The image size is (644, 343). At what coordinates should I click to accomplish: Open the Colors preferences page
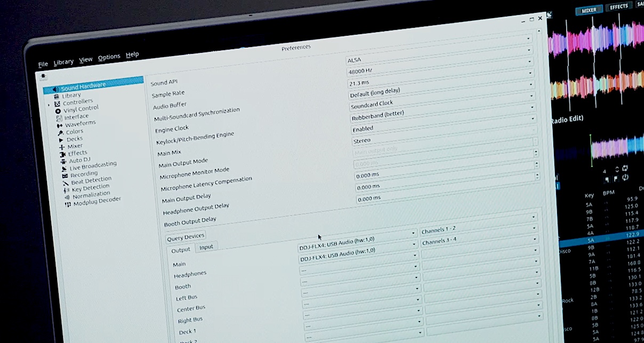tap(74, 132)
